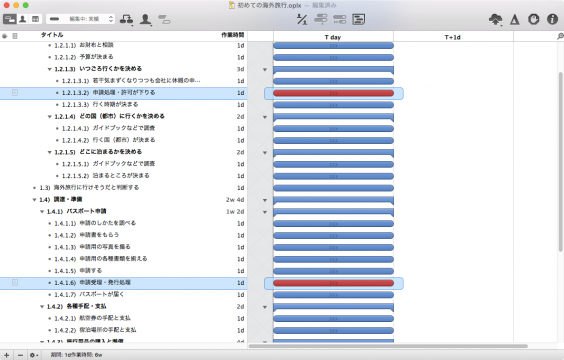Select the Gantt bar for 1.2.1.1
This screenshot has height=360, width=564.
pos(333,46)
